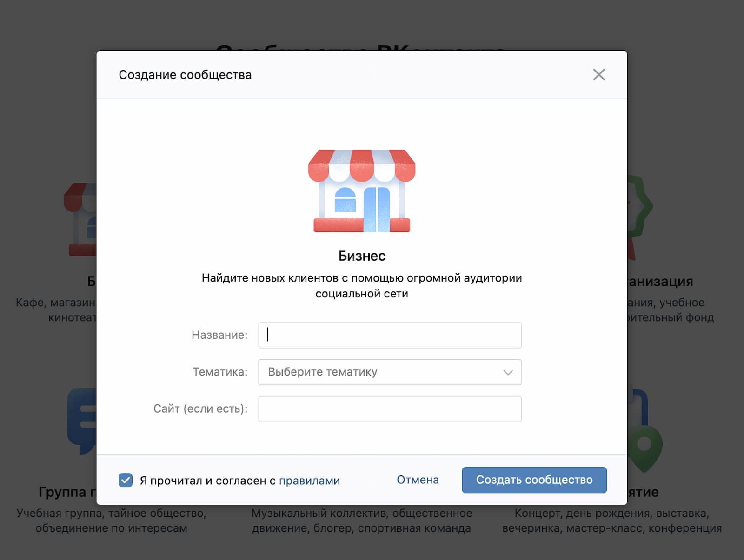Close the community creation dialog with X

pos(598,75)
